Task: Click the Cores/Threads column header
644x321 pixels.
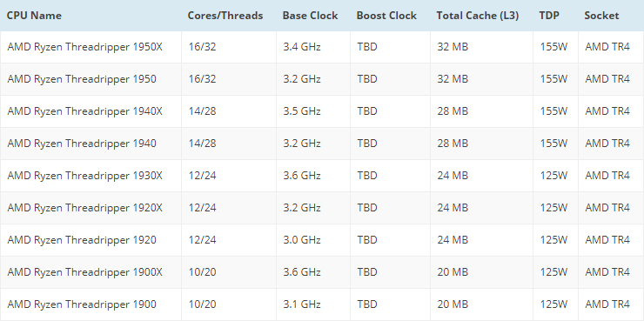Action: coord(225,16)
